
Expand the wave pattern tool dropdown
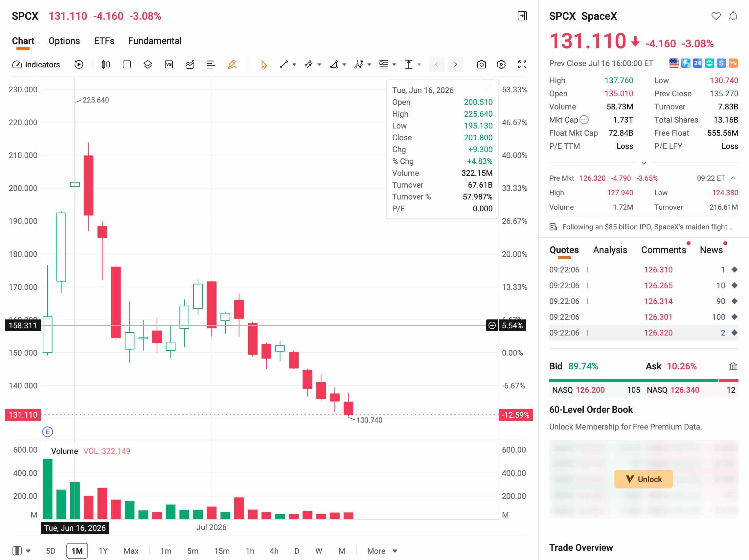370,65
